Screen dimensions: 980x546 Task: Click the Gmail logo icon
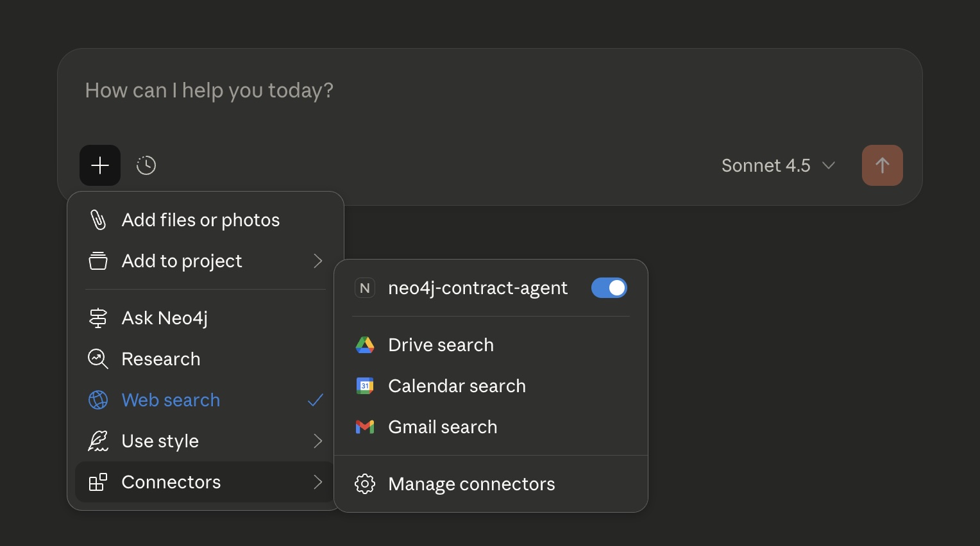[x=365, y=427]
